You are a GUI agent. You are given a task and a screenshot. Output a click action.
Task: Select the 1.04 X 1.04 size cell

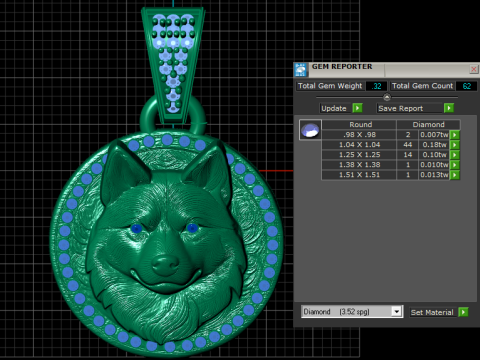point(359,145)
